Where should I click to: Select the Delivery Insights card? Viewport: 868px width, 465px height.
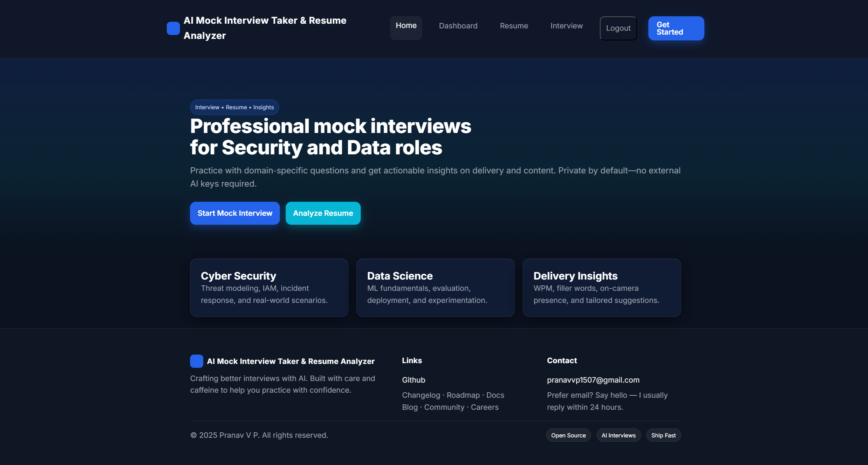point(601,287)
